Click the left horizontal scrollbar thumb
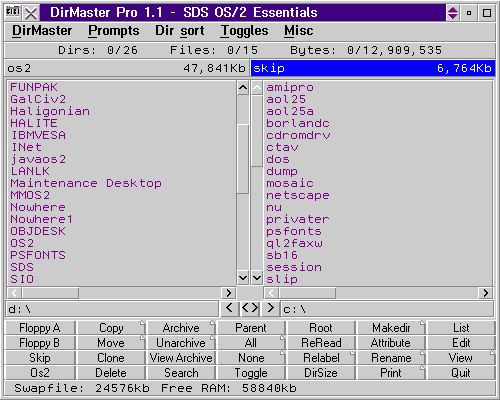Screen dimensions: 500x400 tap(50, 293)
